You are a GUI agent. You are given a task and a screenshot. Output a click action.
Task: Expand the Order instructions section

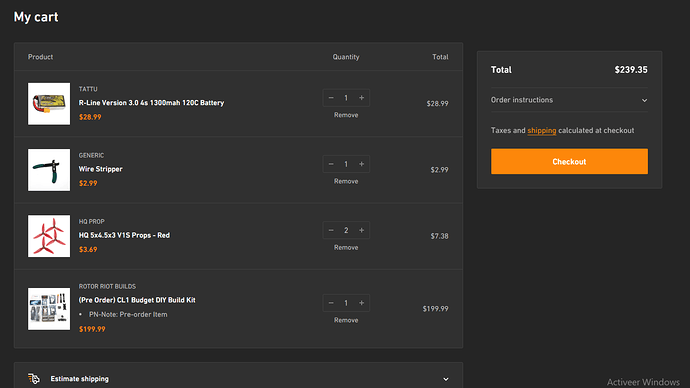569,100
